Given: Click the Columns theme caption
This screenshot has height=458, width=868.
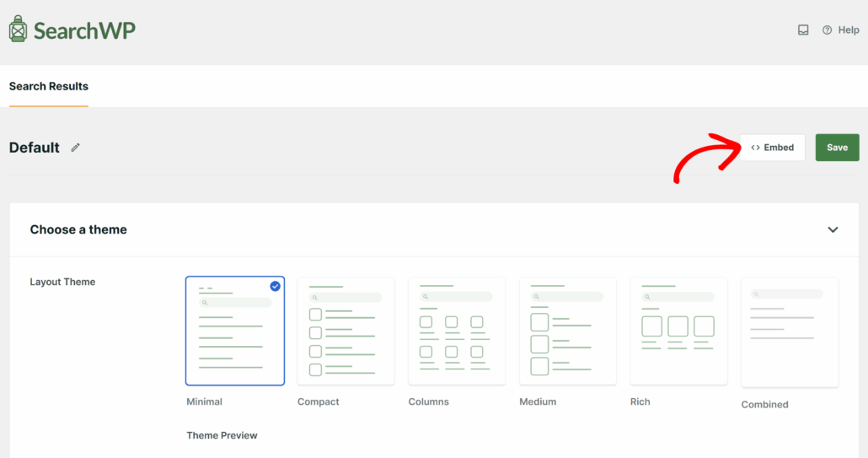Looking at the screenshot, I should pos(428,401).
